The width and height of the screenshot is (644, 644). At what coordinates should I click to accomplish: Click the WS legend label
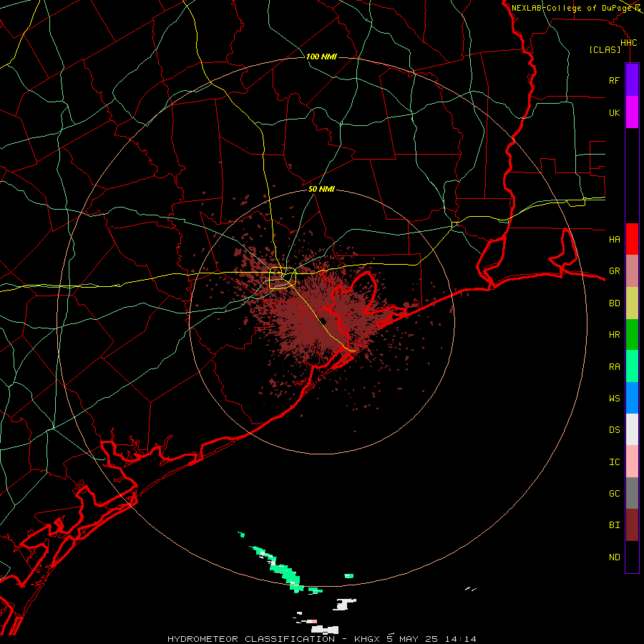pyautogui.click(x=614, y=398)
